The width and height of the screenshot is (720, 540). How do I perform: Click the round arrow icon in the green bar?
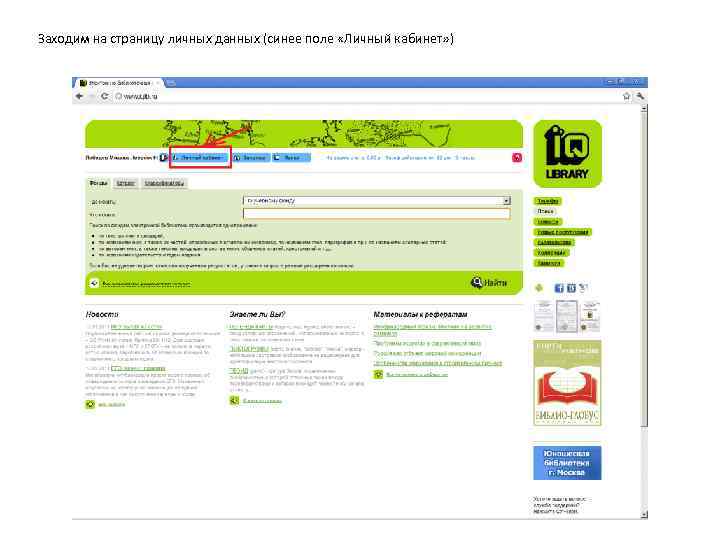[x=94, y=283]
